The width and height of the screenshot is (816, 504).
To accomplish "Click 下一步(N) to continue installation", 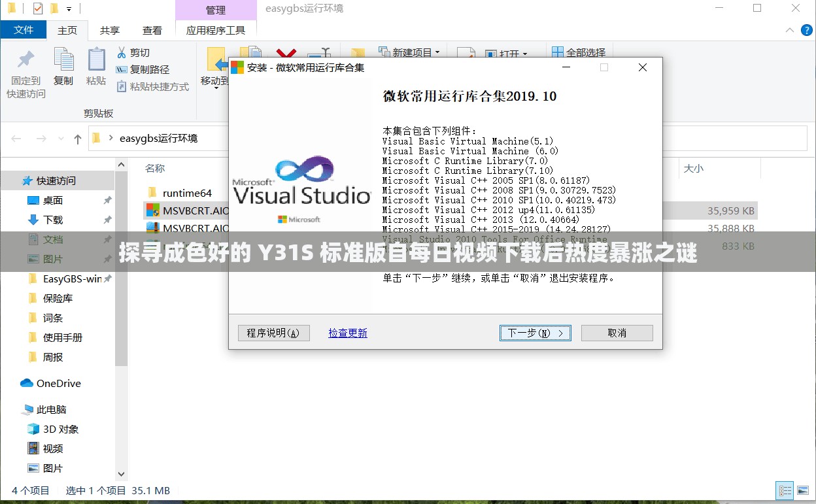I will 535,333.
